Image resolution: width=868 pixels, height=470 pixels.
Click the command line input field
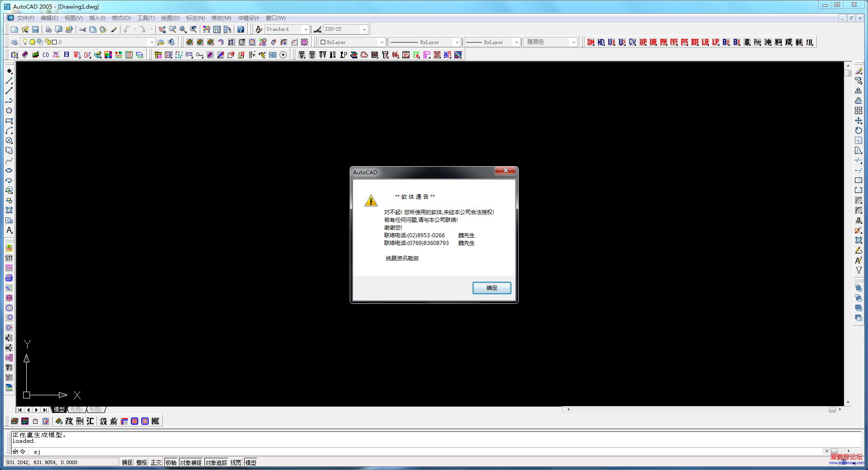point(417,451)
